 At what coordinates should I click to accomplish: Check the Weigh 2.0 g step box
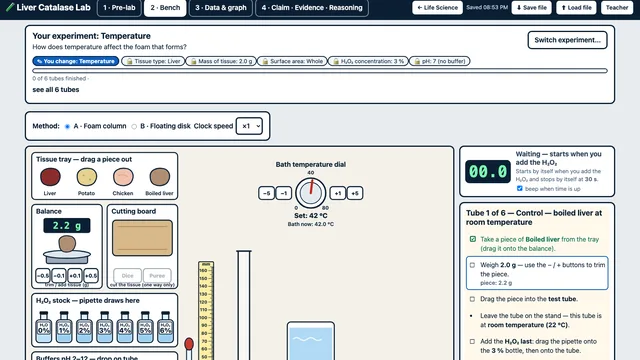[x=473, y=265]
